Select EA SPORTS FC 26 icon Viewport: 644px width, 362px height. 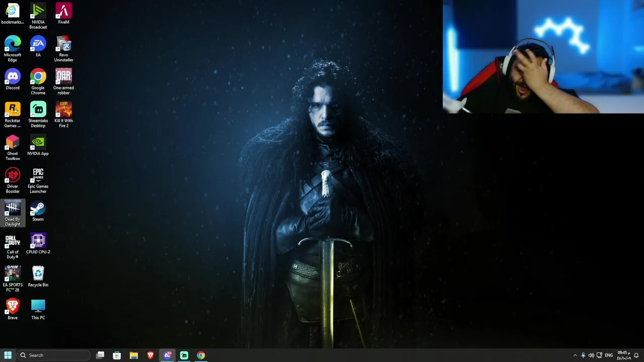(13, 279)
